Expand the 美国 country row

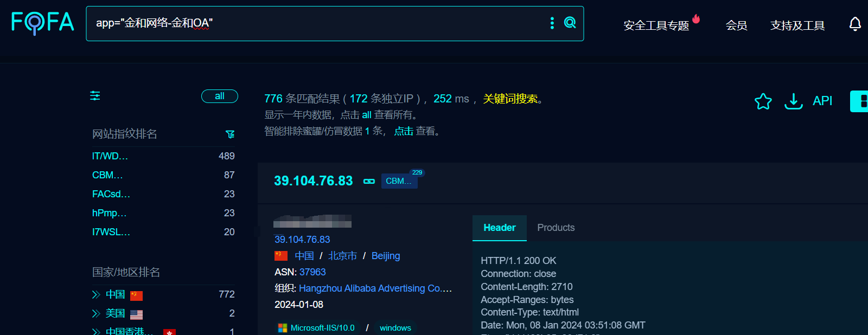pyautogui.click(x=96, y=313)
